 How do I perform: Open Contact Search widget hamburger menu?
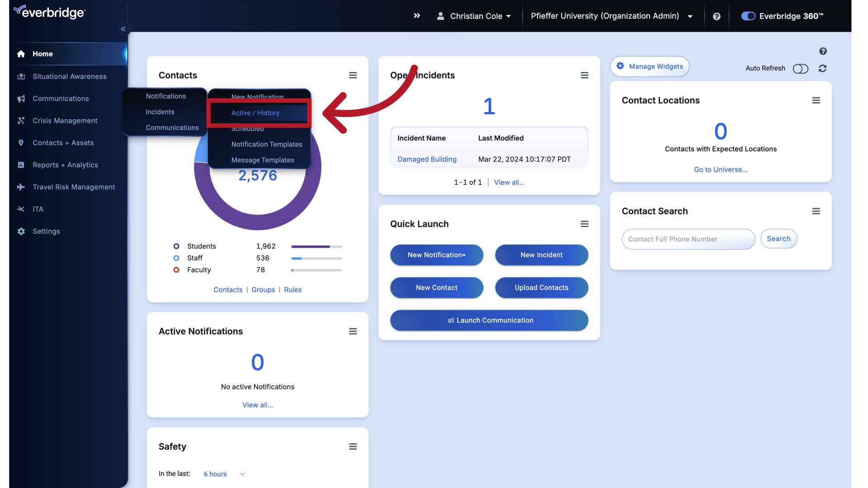point(816,211)
